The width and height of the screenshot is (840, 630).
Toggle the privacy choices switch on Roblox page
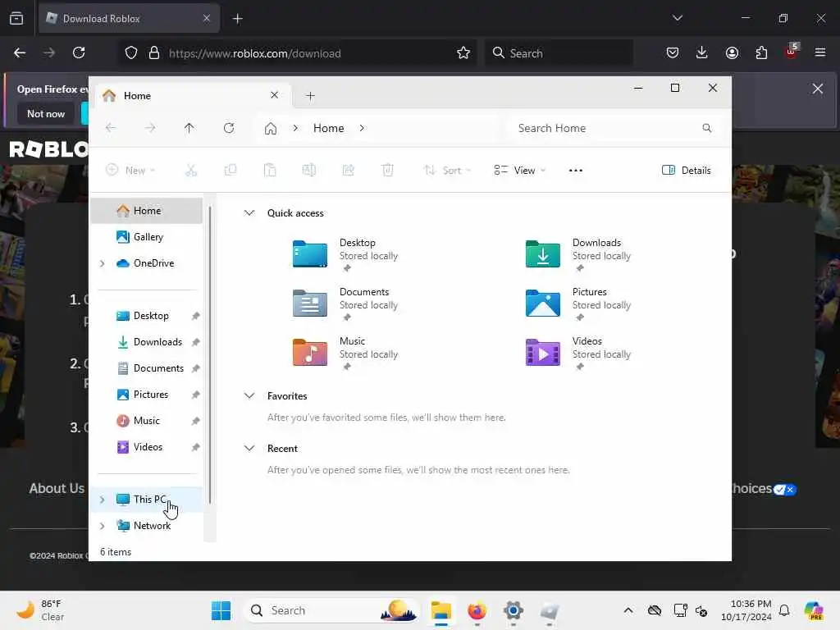(785, 489)
